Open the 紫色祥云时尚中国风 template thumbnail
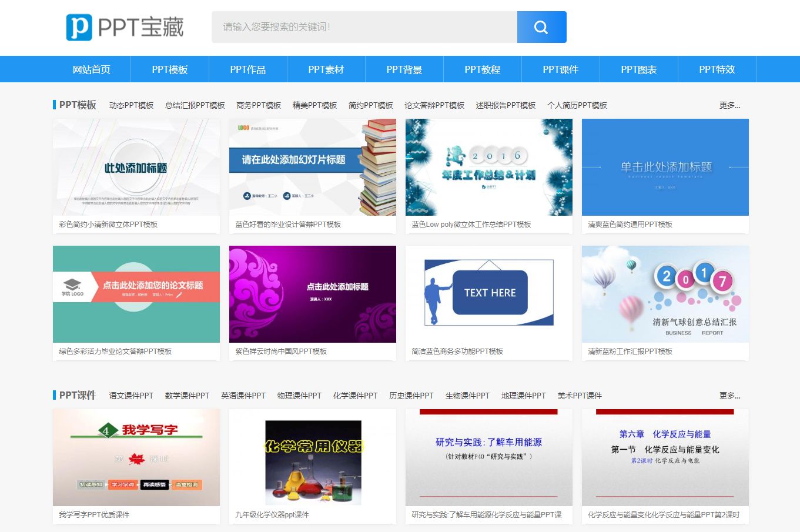The height and width of the screenshot is (532, 800). (x=313, y=294)
